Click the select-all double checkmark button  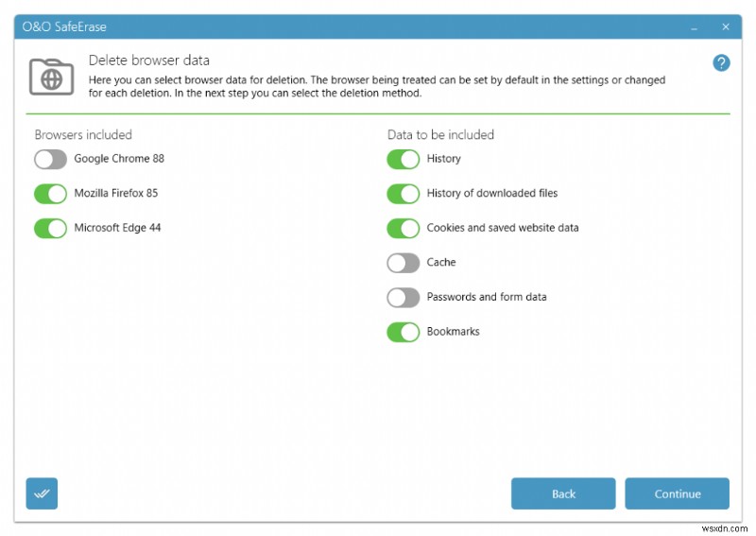(x=42, y=493)
